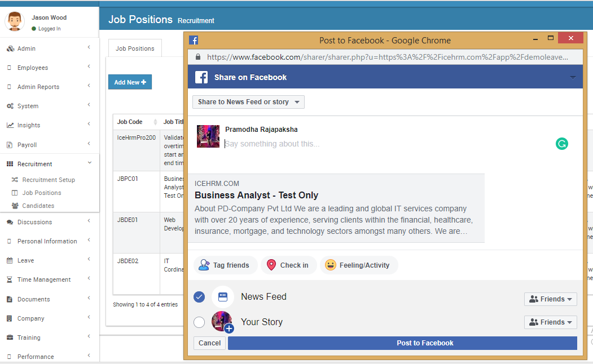Click the Performance sidebar icon
Screen dimensions: 593x364
(x=10, y=357)
